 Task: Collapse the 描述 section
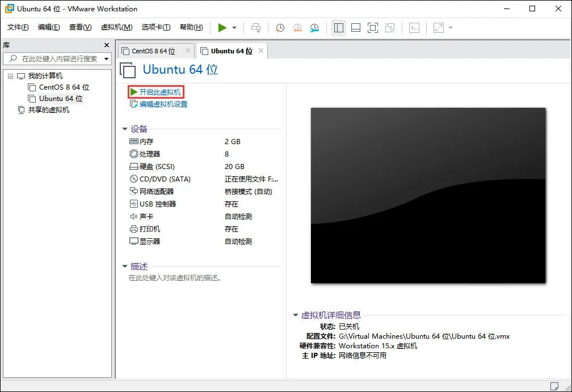[125, 267]
